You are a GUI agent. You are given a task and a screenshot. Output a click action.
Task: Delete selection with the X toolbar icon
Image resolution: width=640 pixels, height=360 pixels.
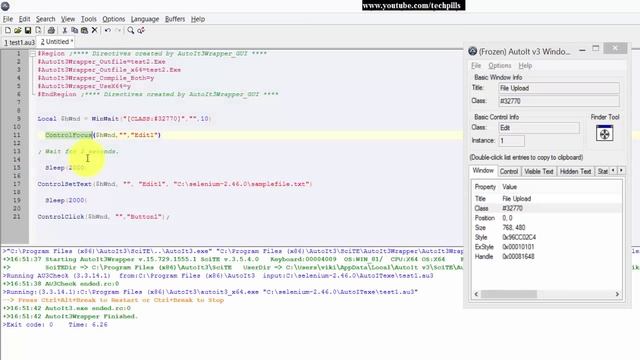94,30
